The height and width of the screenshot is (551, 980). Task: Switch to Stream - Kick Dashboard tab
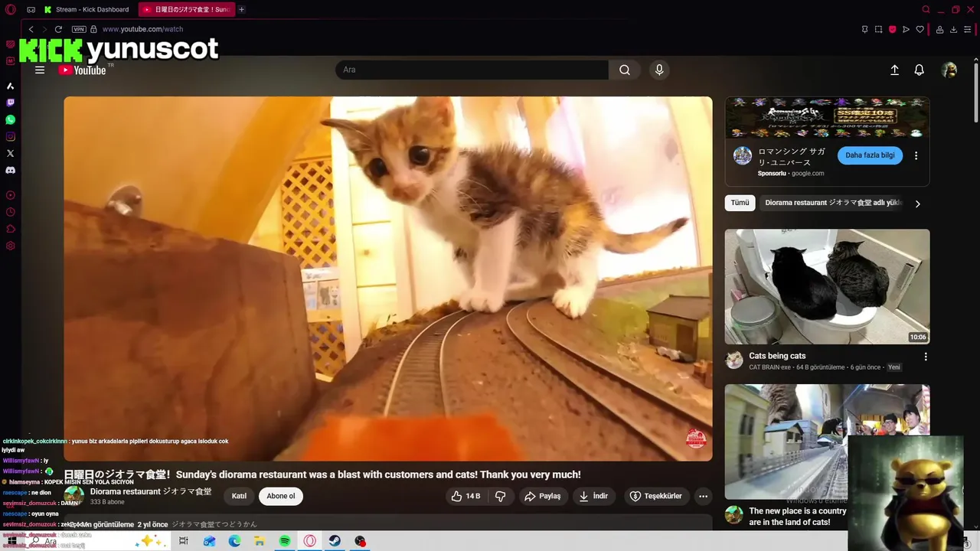(87, 9)
